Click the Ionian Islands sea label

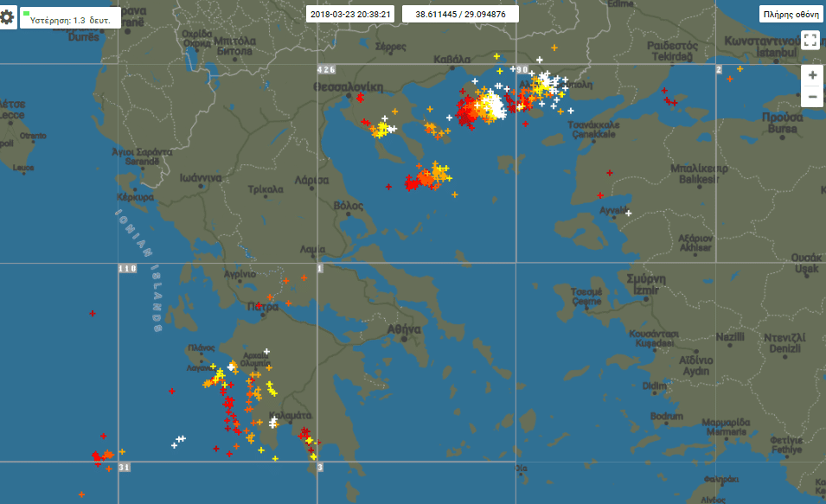tap(141, 270)
